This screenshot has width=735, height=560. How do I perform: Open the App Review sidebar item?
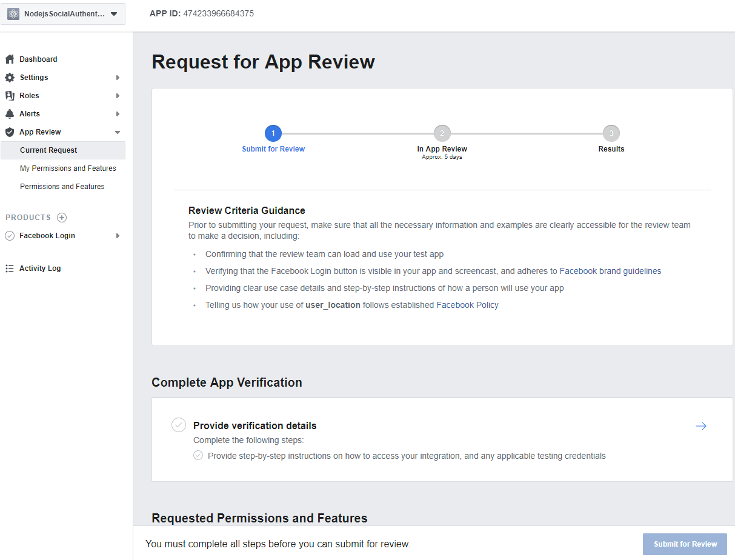40,132
